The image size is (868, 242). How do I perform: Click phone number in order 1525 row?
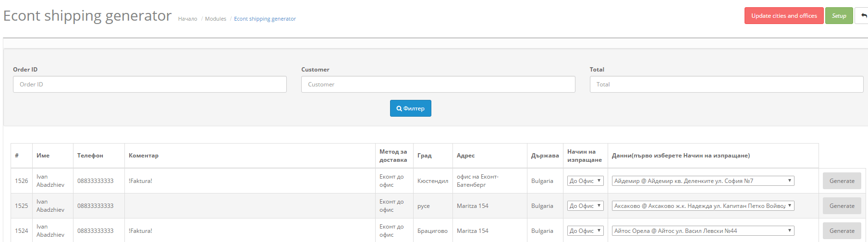tap(95, 206)
